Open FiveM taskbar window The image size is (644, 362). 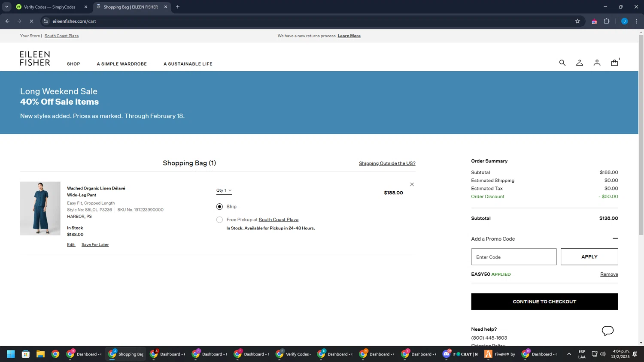(x=500, y=354)
